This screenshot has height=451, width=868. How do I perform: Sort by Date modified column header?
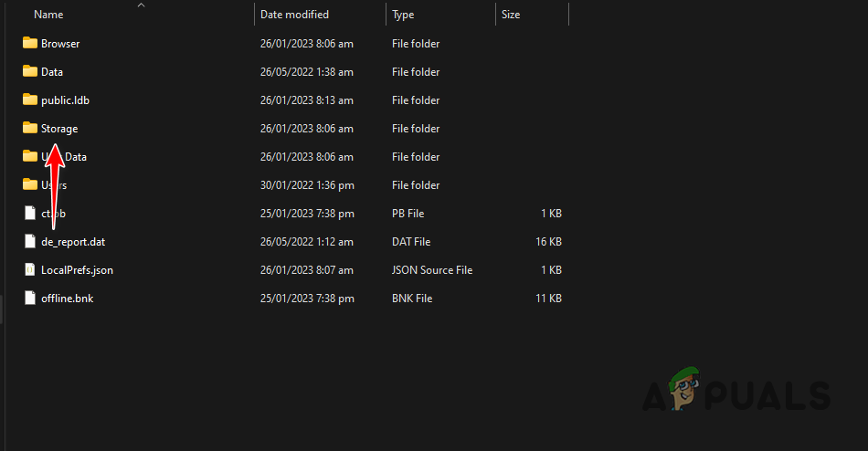294,15
